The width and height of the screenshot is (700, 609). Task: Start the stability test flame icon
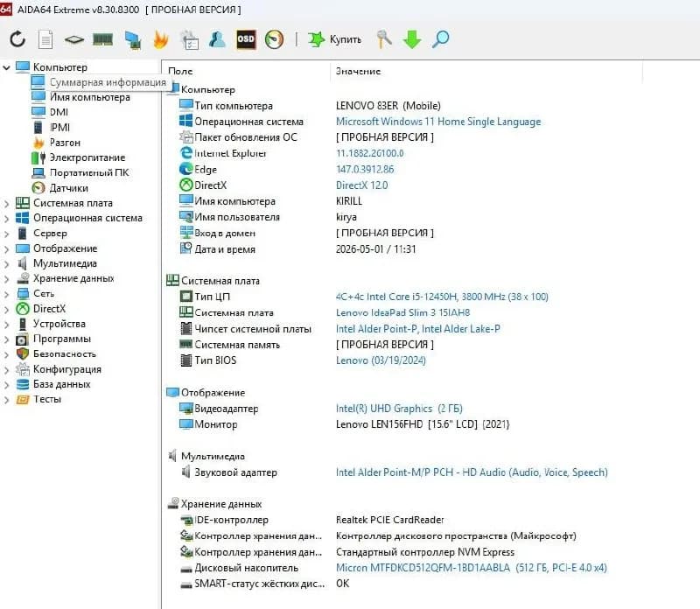(161, 39)
